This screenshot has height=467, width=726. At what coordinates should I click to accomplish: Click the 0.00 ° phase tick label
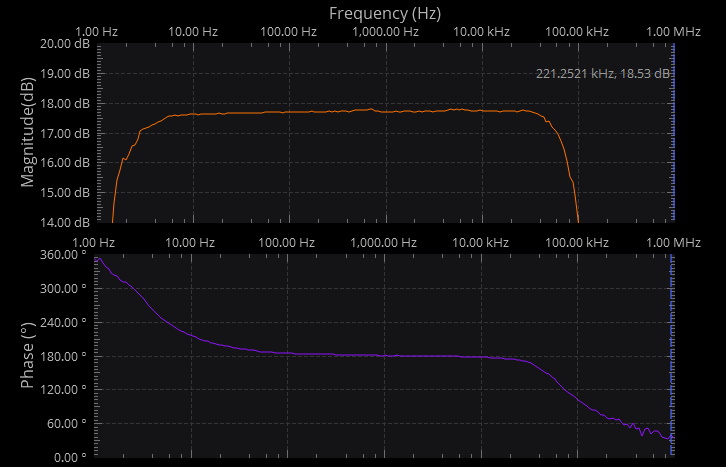[x=70, y=458]
